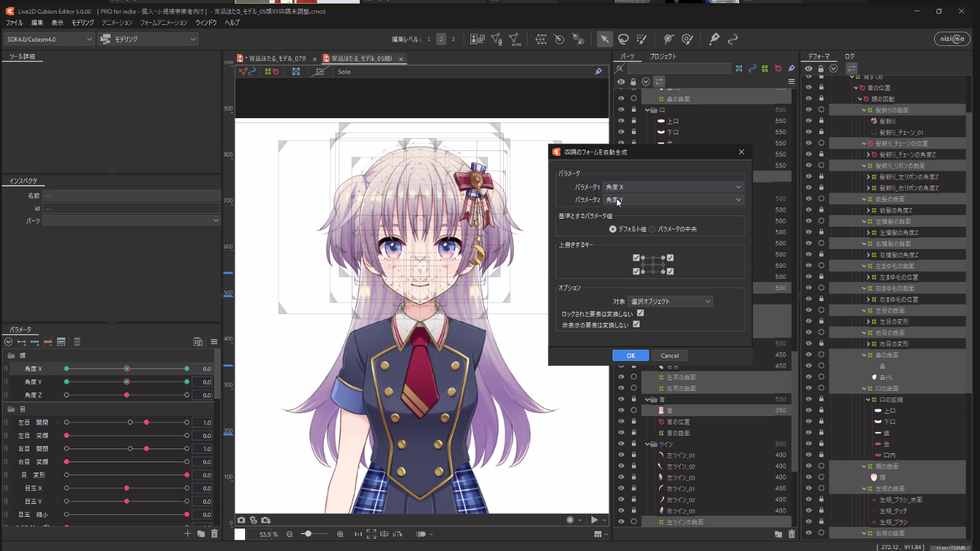Select the パラメータの中央 radio button
Viewport: 980px width, 551px height.
click(x=653, y=229)
